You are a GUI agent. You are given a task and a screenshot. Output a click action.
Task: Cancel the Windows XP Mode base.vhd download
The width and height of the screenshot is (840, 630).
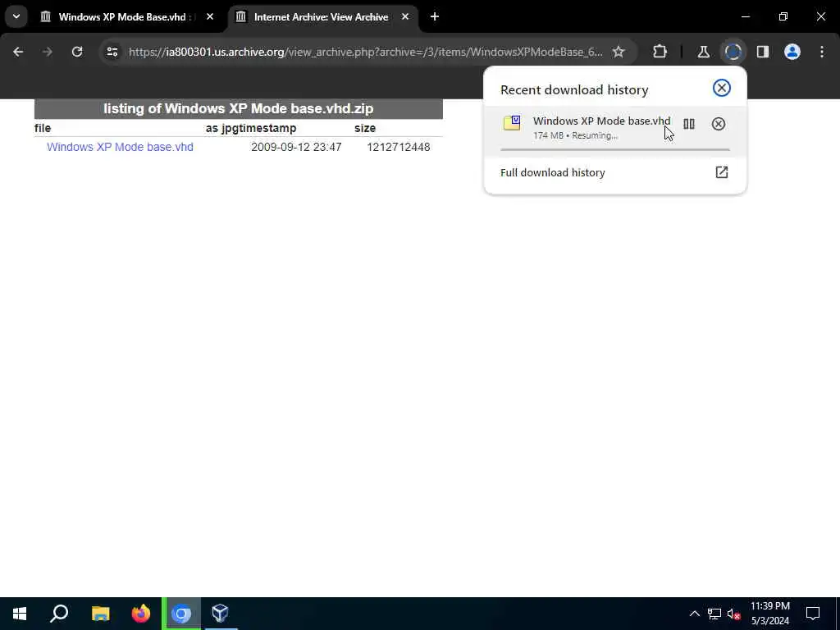tap(719, 125)
